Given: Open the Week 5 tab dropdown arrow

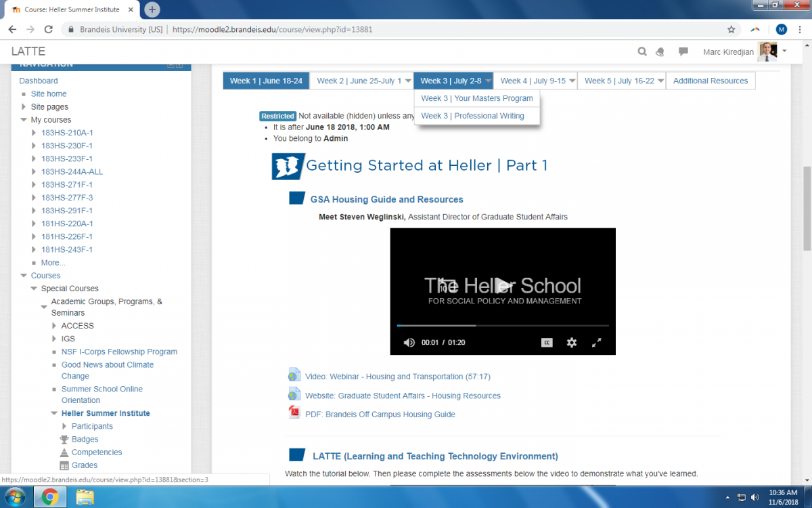Looking at the screenshot, I should click(661, 81).
